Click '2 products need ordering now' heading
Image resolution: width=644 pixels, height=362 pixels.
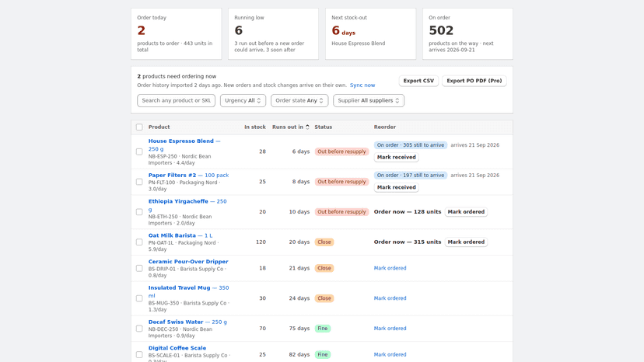click(177, 76)
